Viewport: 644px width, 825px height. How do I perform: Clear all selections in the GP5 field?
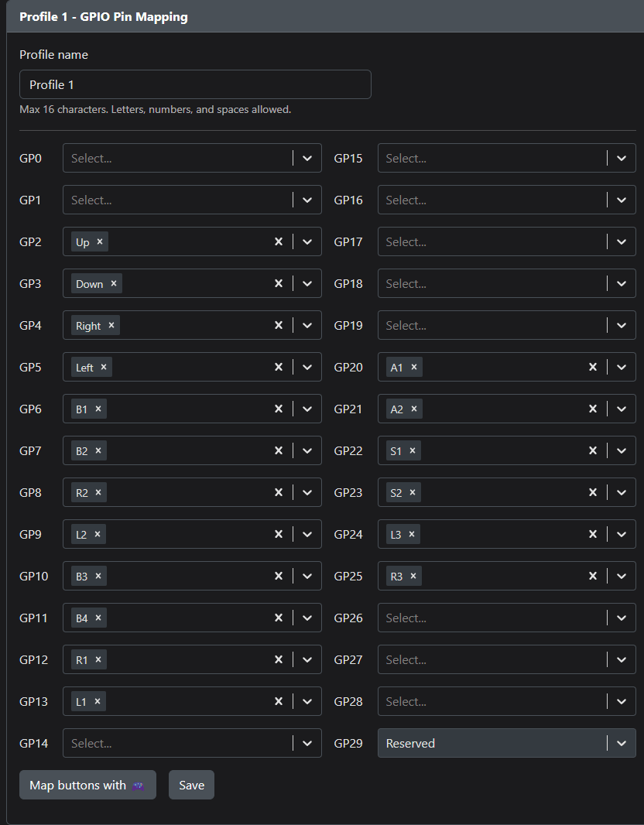coord(279,367)
